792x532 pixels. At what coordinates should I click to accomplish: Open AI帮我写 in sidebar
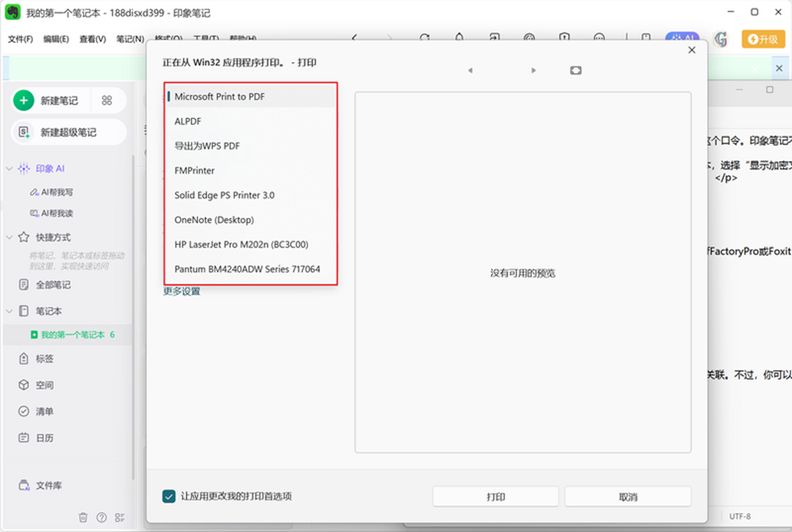tap(53, 192)
